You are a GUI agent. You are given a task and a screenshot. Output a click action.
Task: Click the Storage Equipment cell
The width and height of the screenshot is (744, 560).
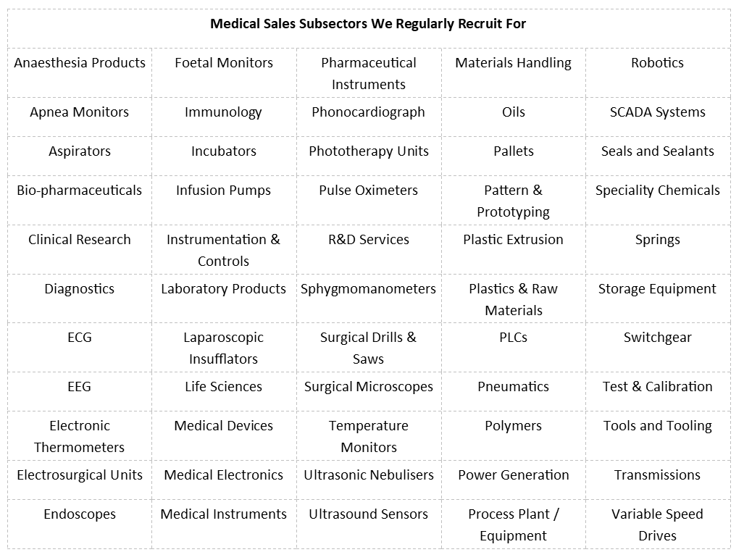click(657, 289)
